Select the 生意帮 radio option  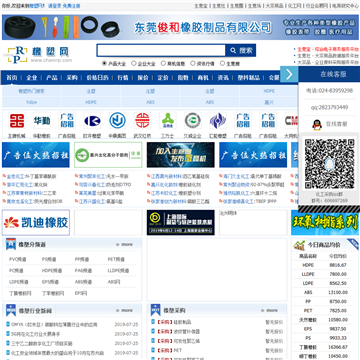point(222,63)
